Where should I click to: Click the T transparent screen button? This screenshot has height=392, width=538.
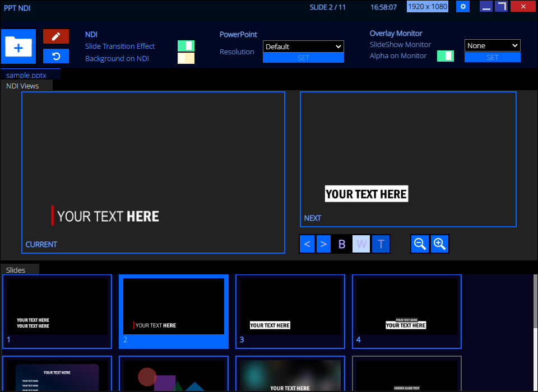[381, 244]
